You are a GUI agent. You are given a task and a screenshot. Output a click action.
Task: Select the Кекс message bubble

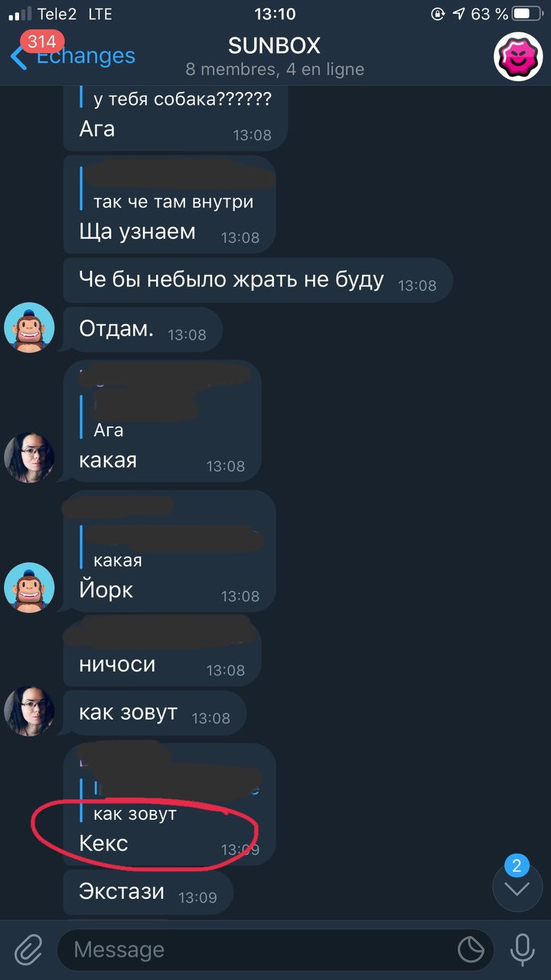(x=169, y=804)
